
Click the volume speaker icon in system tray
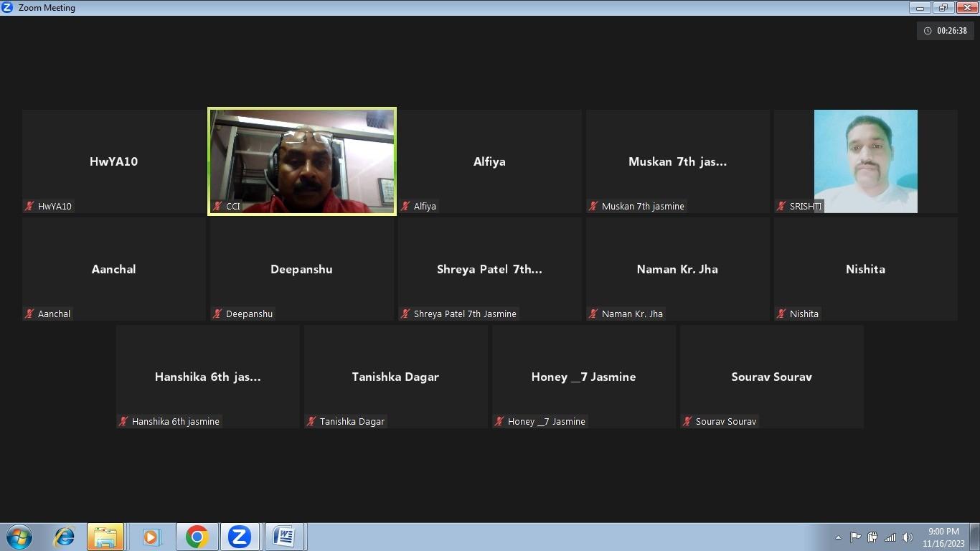907,537
